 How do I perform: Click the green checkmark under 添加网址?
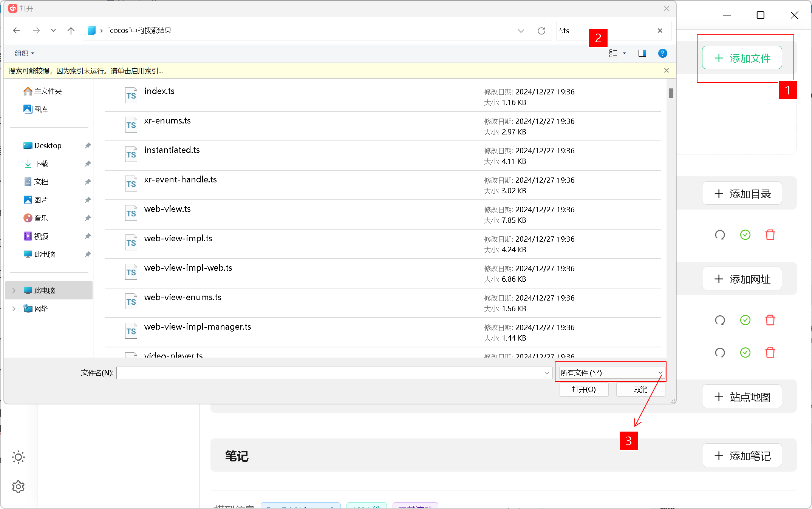click(x=745, y=320)
